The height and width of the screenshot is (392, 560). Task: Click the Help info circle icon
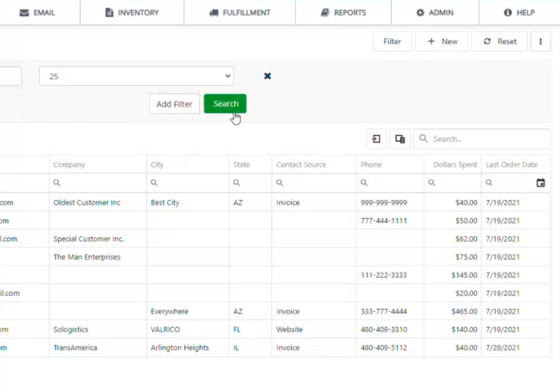pos(507,13)
